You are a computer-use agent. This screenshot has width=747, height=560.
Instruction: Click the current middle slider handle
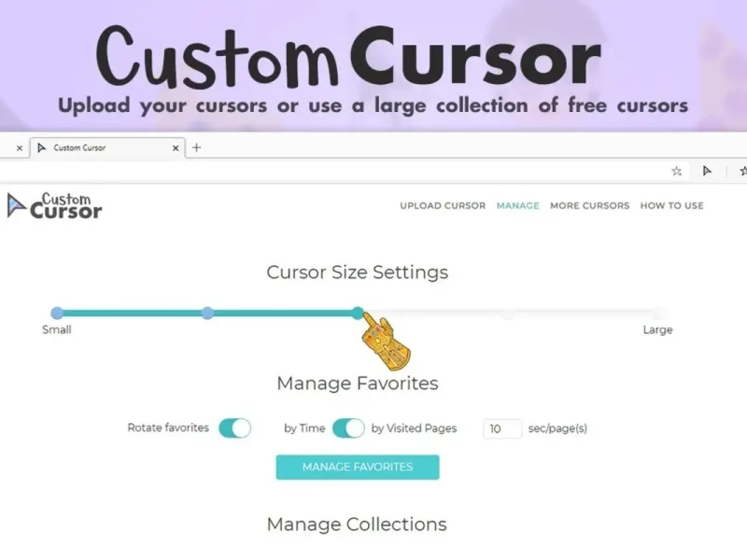coord(358,313)
